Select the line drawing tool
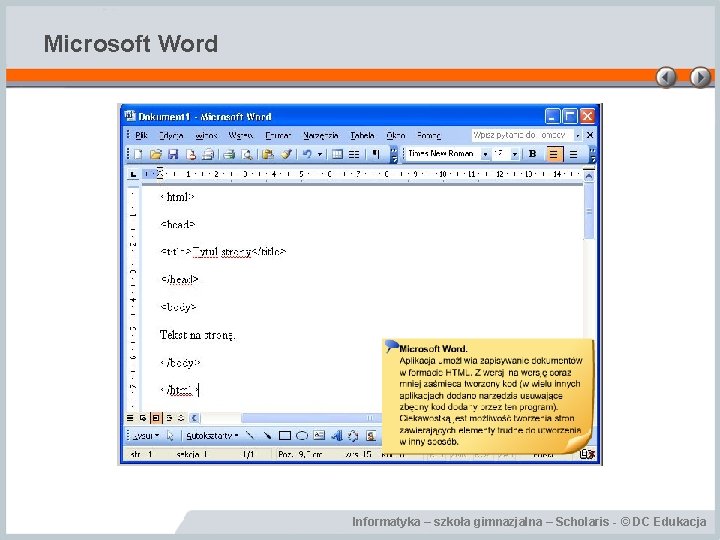Image resolution: width=720 pixels, height=540 pixels. [250, 435]
